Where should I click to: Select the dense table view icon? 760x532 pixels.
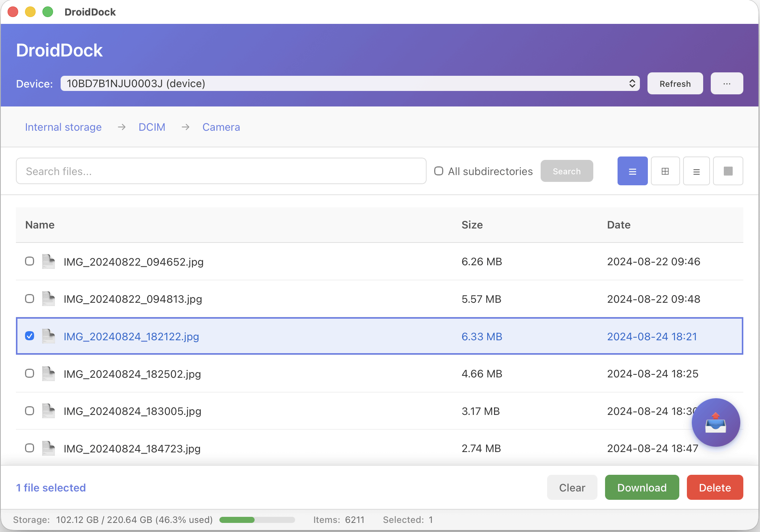[728, 171]
